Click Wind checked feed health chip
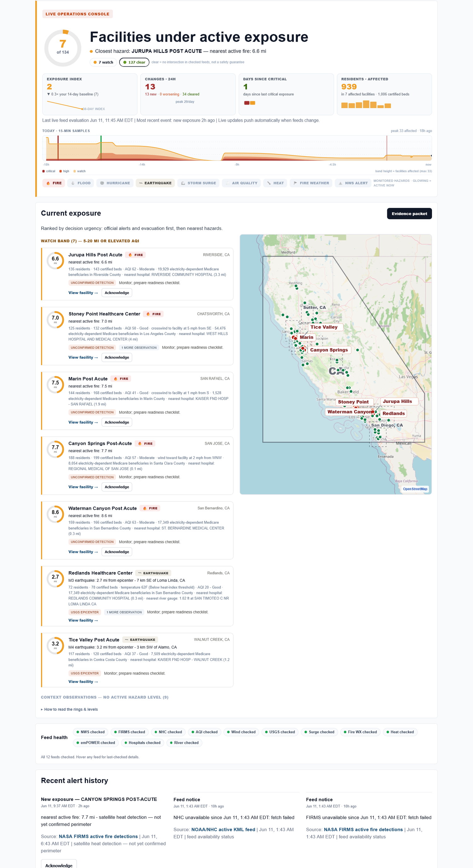 [241, 732]
